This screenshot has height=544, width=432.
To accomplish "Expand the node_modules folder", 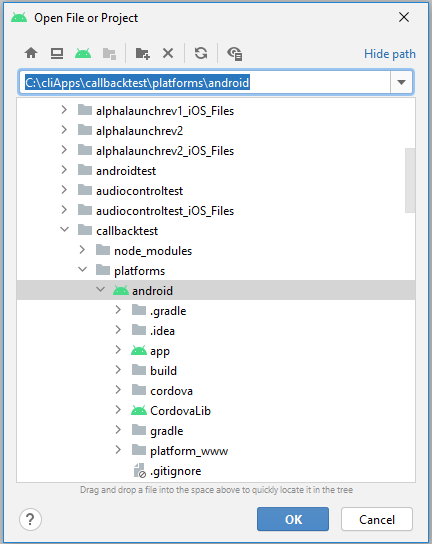I will 82,250.
